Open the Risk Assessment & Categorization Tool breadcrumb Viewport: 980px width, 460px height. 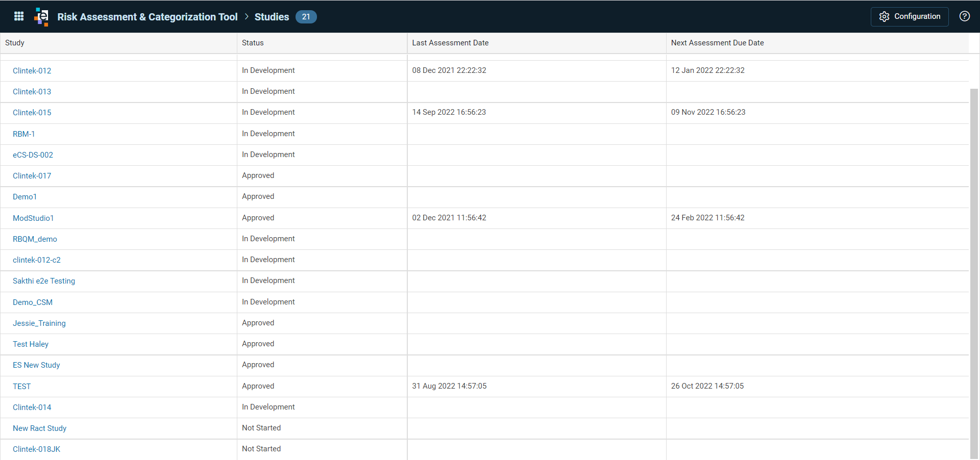pos(148,17)
